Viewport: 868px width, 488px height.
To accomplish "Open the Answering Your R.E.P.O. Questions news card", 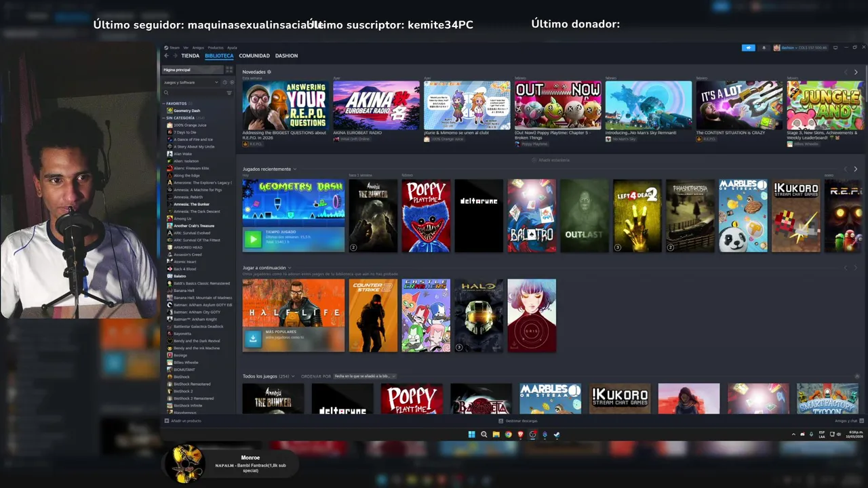I will pos(285,106).
